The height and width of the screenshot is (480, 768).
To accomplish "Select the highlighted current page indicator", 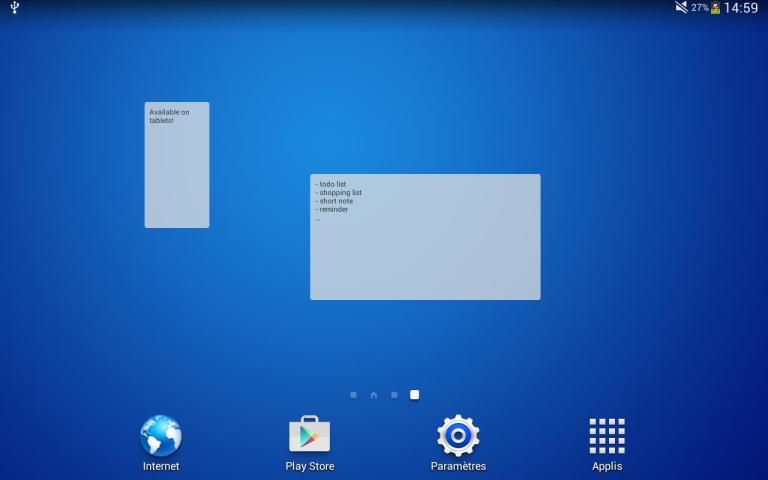I will [x=415, y=395].
